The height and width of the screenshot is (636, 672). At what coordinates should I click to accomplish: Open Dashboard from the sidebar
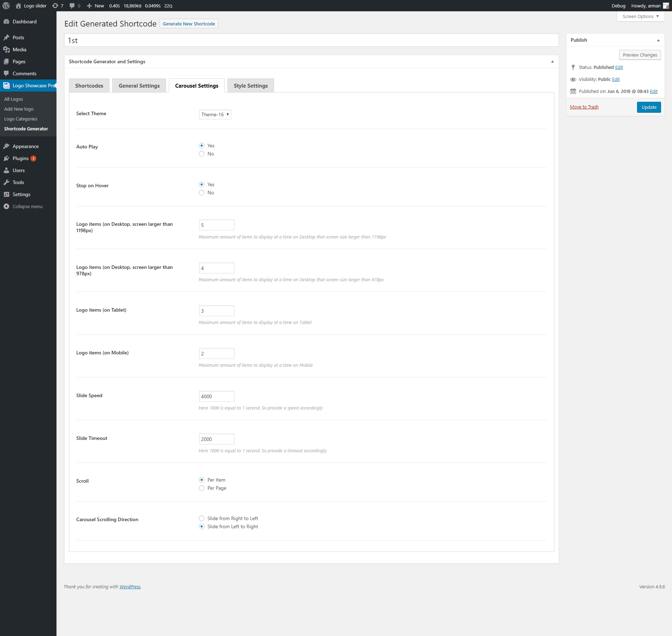[24, 22]
